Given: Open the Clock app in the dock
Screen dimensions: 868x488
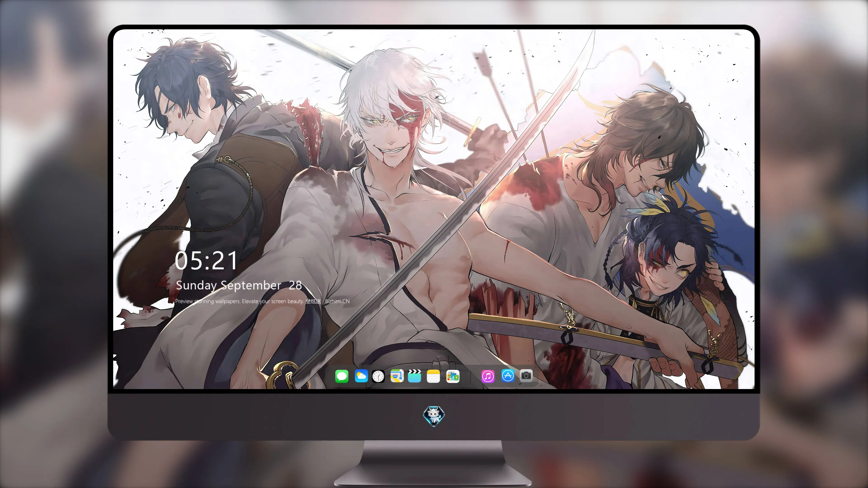Looking at the screenshot, I should click(378, 376).
